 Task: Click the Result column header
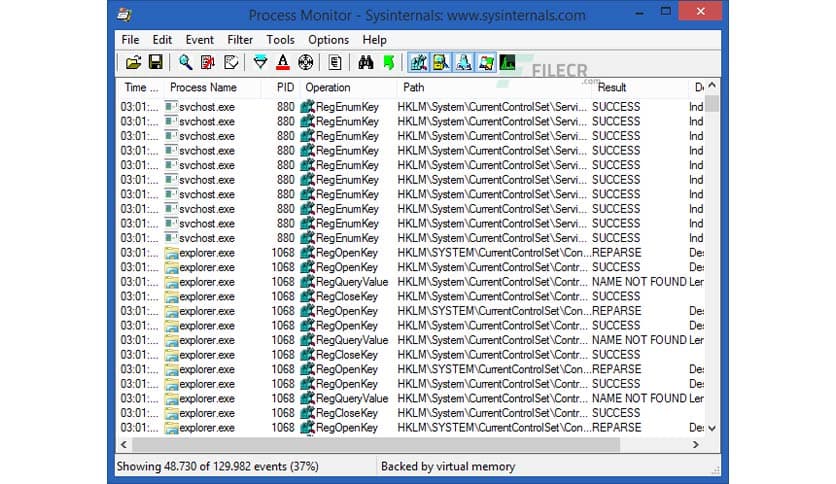[640, 87]
